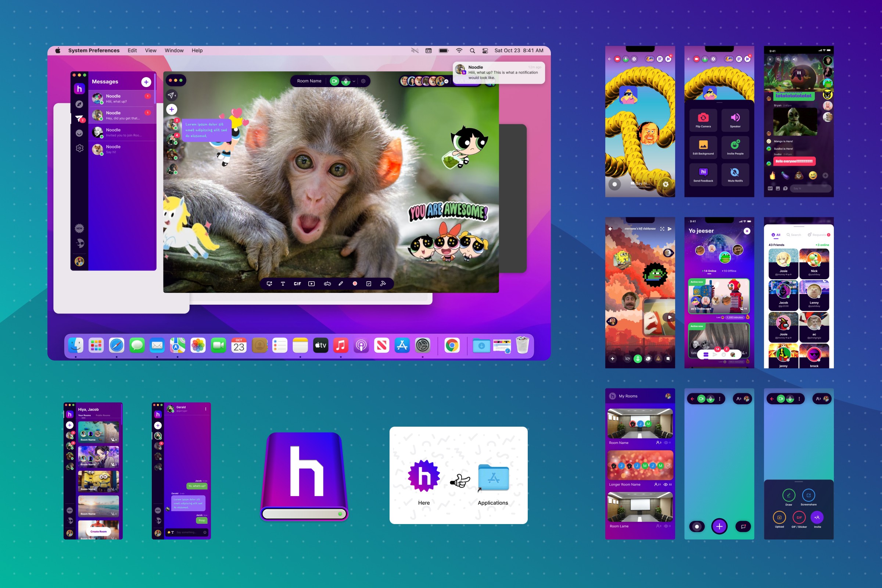This screenshot has width=882, height=588.
Task: Switch to the Public Rooms tab
Action: click(x=103, y=415)
